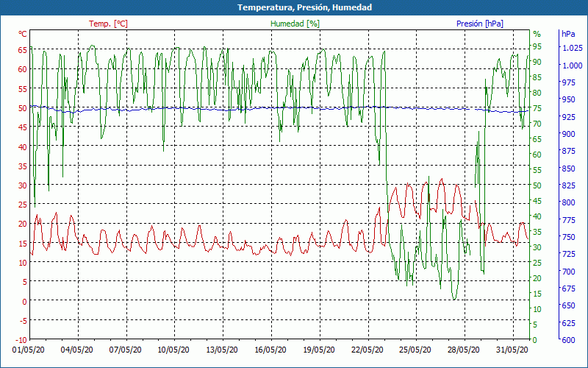Click 50 on the red temperature axis
The image size is (588, 368).
23,108
